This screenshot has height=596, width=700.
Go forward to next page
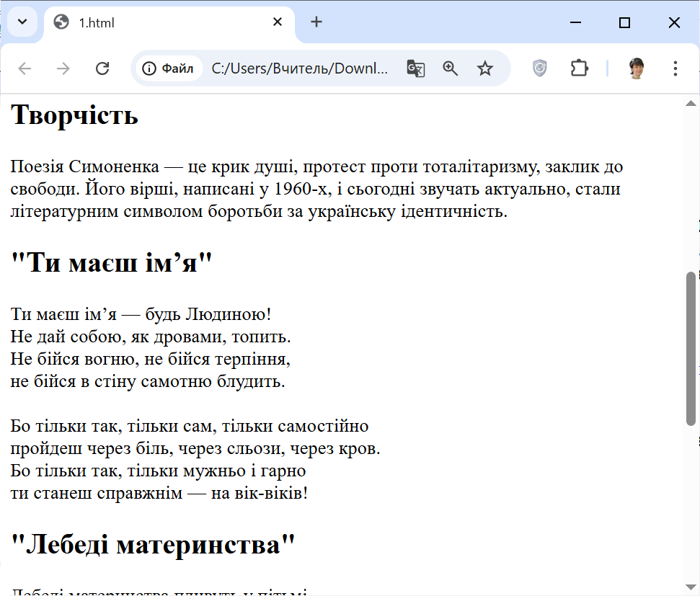[x=63, y=68]
